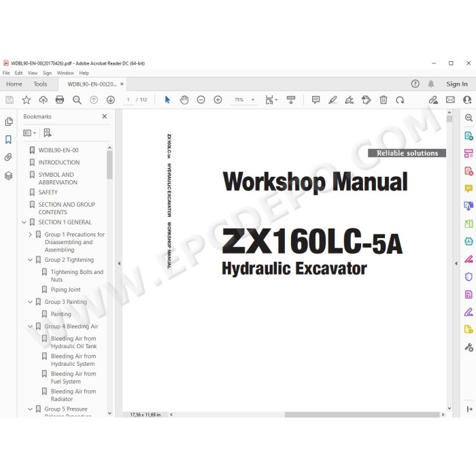This screenshot has width=476, height=476.
Task: Collapse Group 3 Painting bookmark
Action: point(30,302)
